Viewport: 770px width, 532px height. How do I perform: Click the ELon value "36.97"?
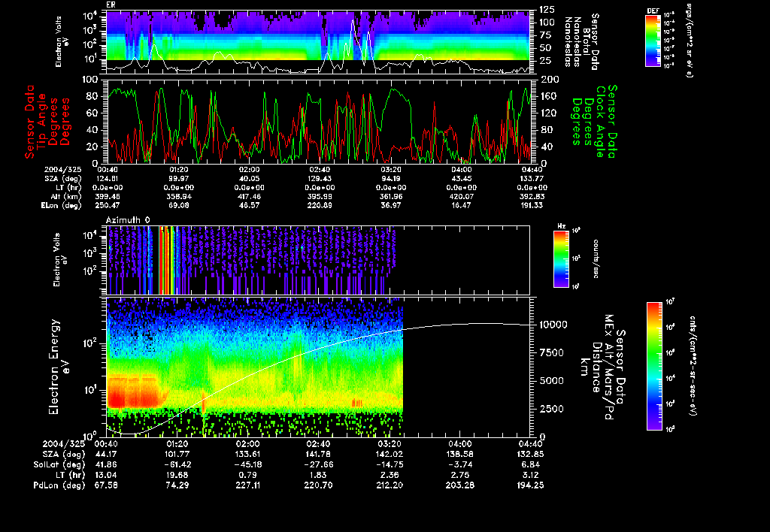(x=390, y=206)
